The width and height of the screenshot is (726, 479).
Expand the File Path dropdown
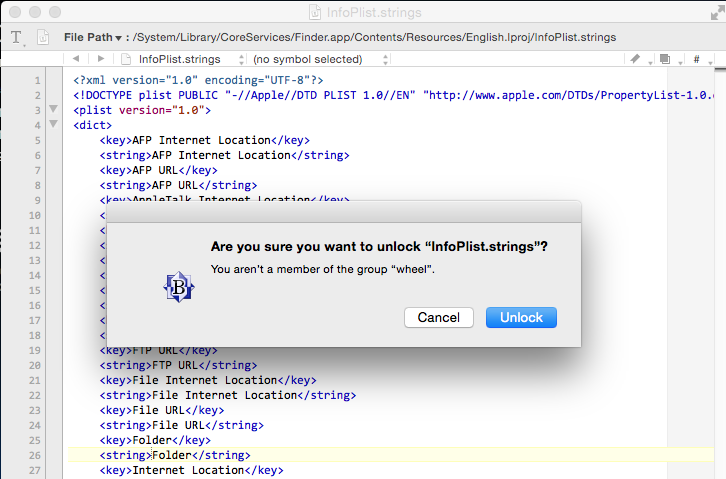tap(93, 37)
